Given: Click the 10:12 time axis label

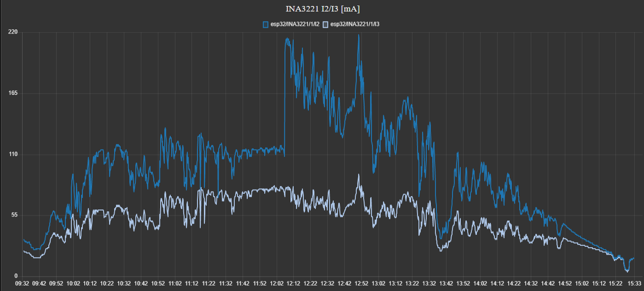Looking at the screenshot, I should (90, 284).
